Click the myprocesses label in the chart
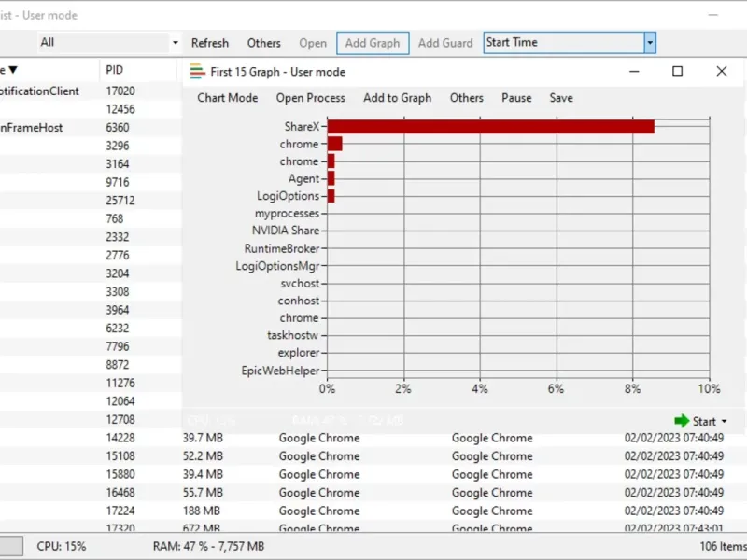Screen dimensions: 747x560 [287, 214]
